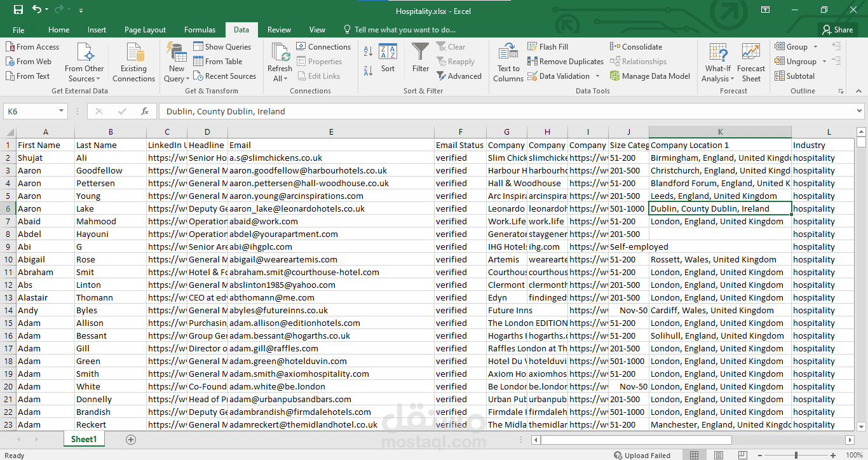Screen dimensions: 868x460
Task: Click the Insert Function fx icon
Action: 145,111
